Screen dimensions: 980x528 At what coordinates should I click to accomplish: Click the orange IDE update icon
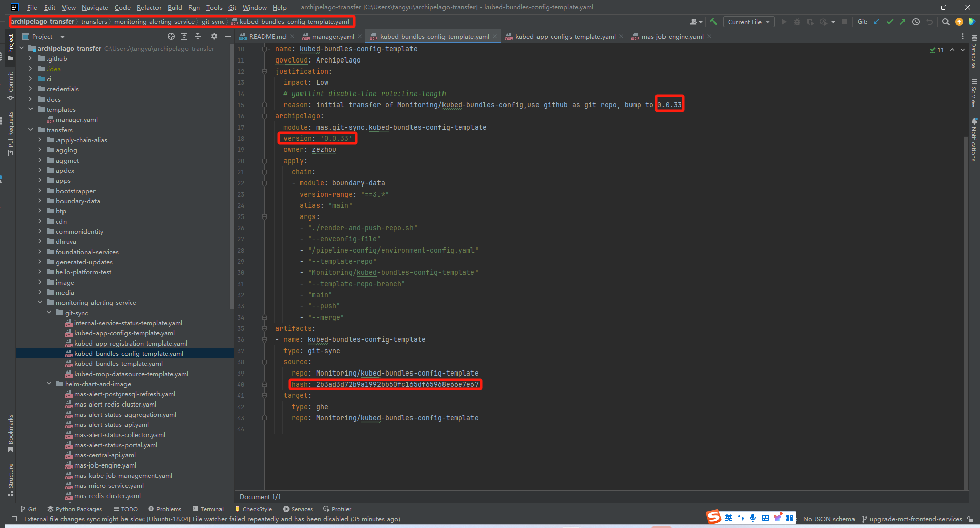click(x=959, y=22)
